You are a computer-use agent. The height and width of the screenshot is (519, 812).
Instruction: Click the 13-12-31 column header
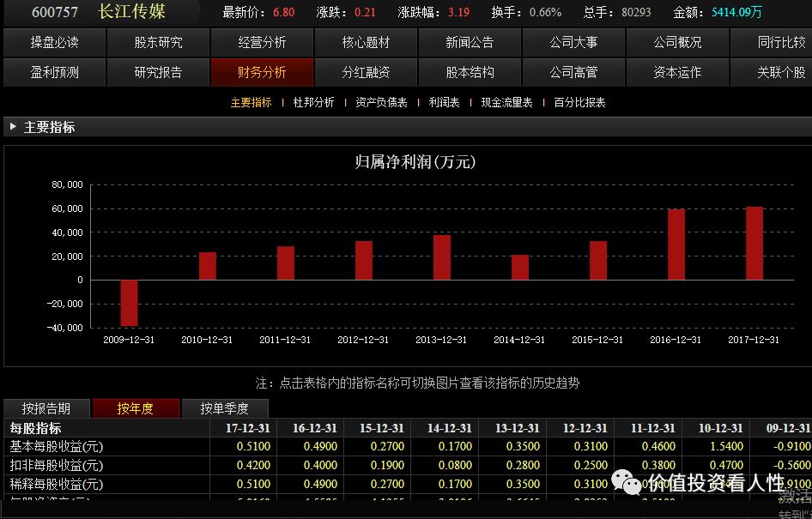518,428
